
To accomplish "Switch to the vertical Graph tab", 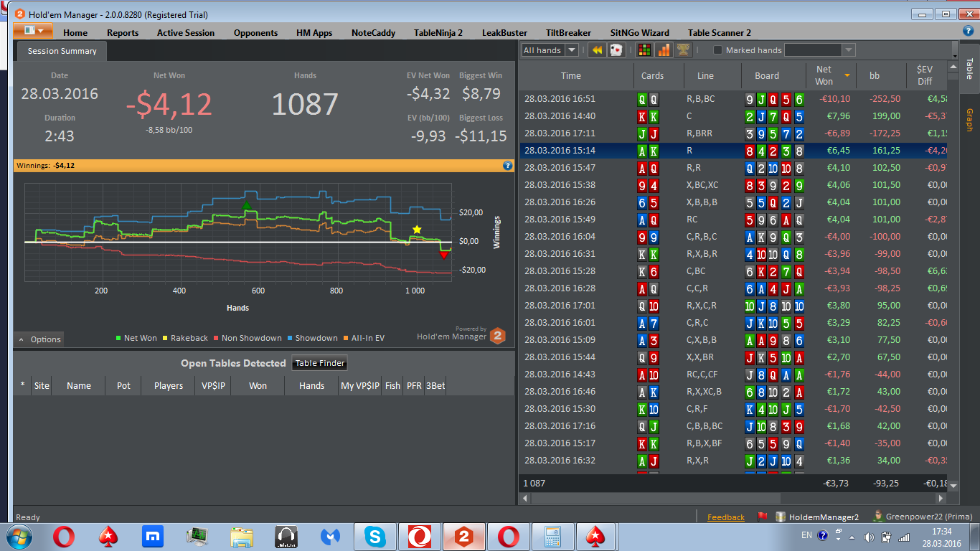I will (x=969, y=120).
